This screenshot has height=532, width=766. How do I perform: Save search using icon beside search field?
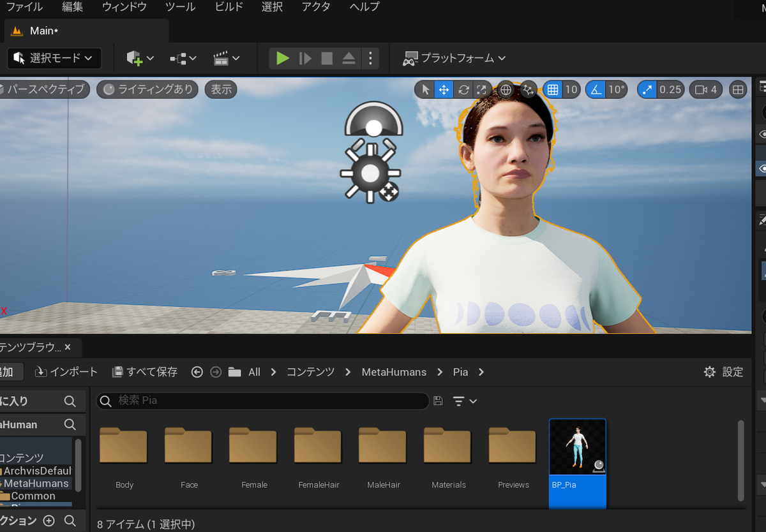[x=438, y=401]
